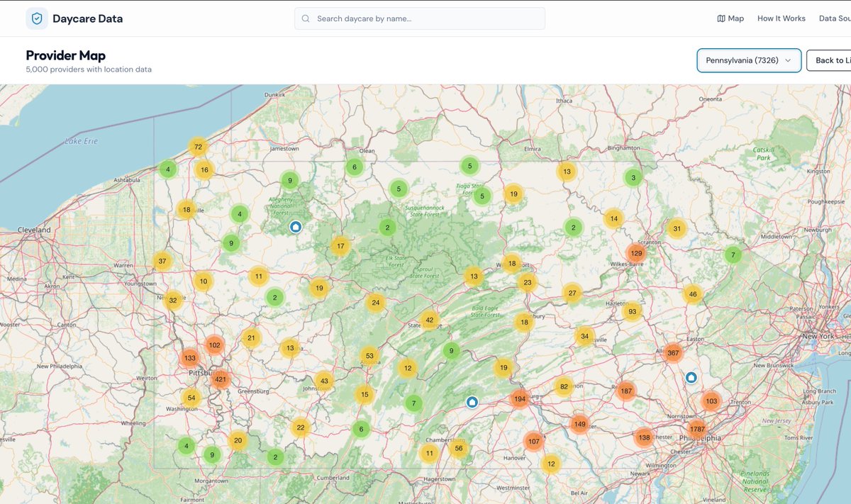Click the magnifier icon in the search bar
Screen dimensions: 851x504
(306, 18)
